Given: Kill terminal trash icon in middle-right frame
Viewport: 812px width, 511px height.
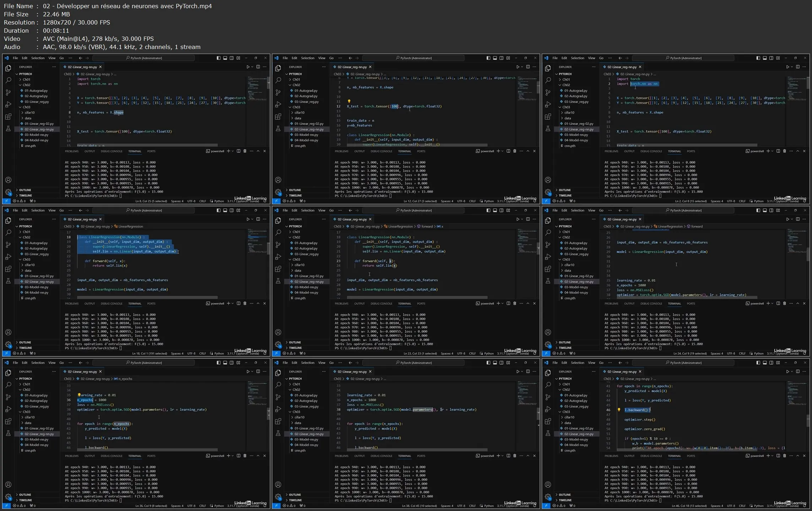Looking at the screenshot, I should (x=784, y=303).
